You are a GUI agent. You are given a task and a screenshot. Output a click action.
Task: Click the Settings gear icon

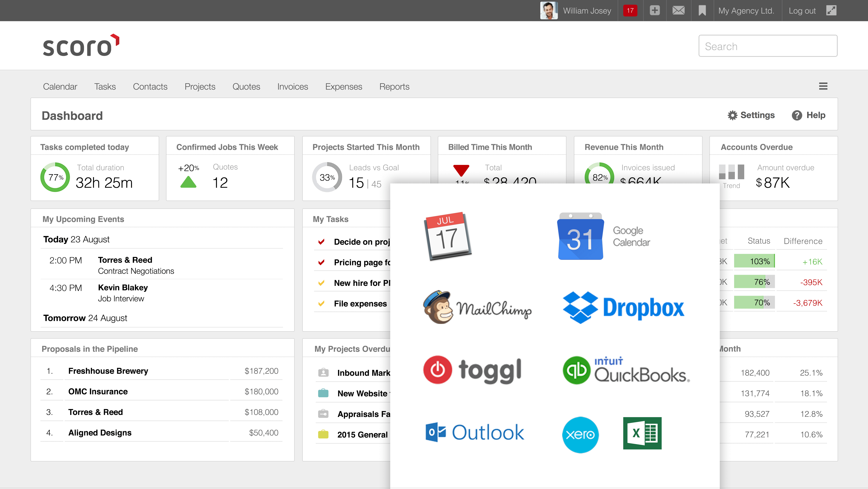732,115
